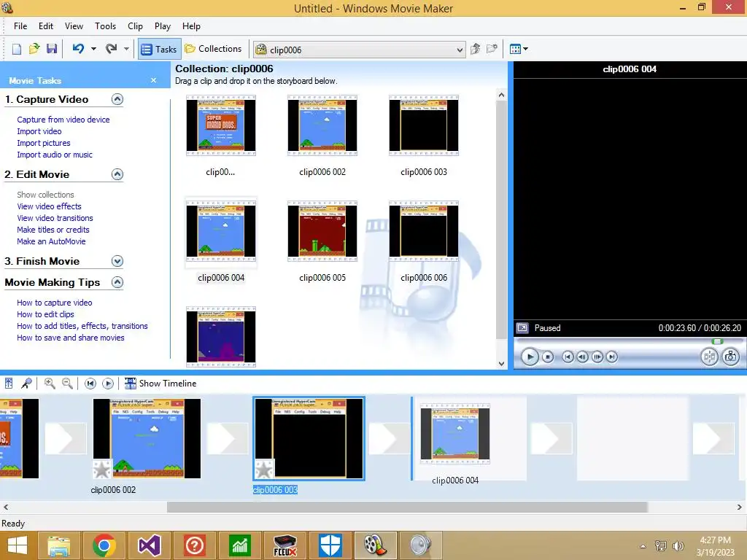Open the clip0006 collection combo box
Image resolution: width=747 pixels, height=560 pixels.
click(360, 50)
